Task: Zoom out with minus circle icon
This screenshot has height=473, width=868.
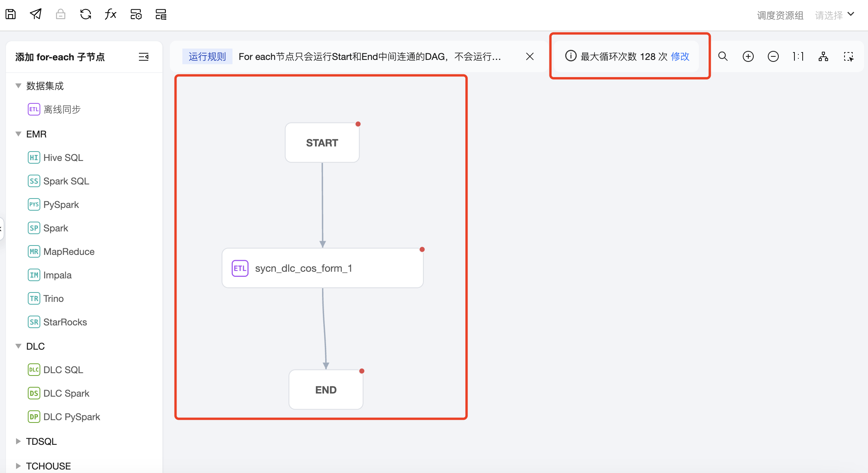Action: [x=773, y=56]
